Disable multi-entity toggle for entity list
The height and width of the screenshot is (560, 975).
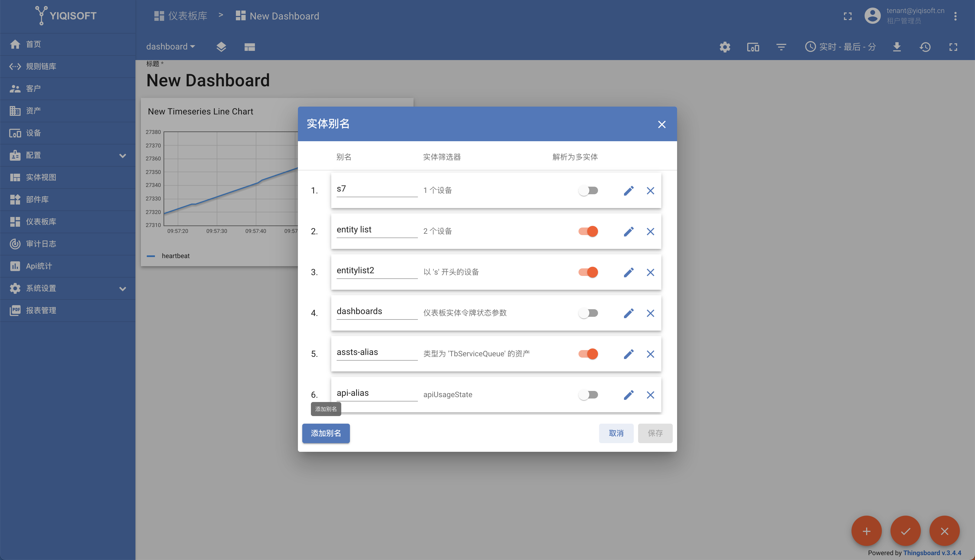[x=588, y=231]
